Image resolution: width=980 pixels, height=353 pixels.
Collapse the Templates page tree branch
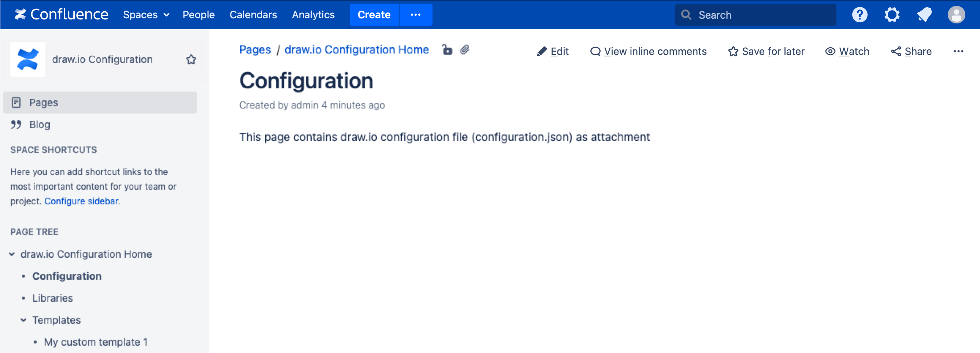23,320
